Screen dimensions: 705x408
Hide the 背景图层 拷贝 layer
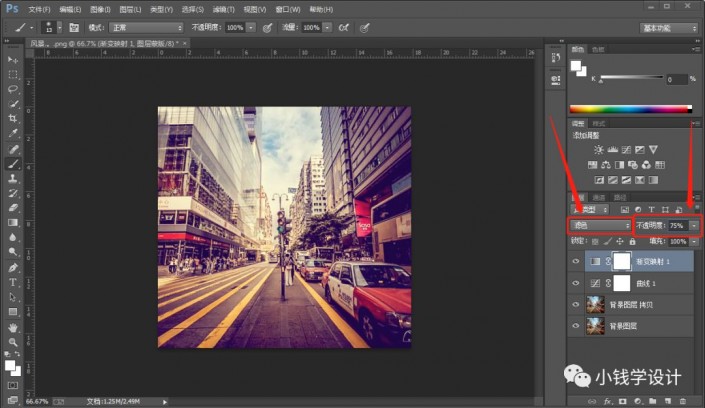tap(574, 305)
